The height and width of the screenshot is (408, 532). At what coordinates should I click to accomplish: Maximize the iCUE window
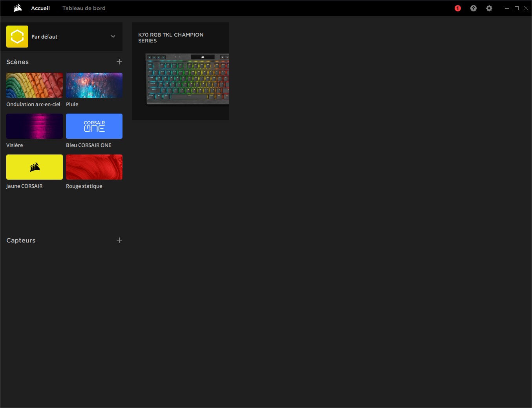click(x=517, y=8)
